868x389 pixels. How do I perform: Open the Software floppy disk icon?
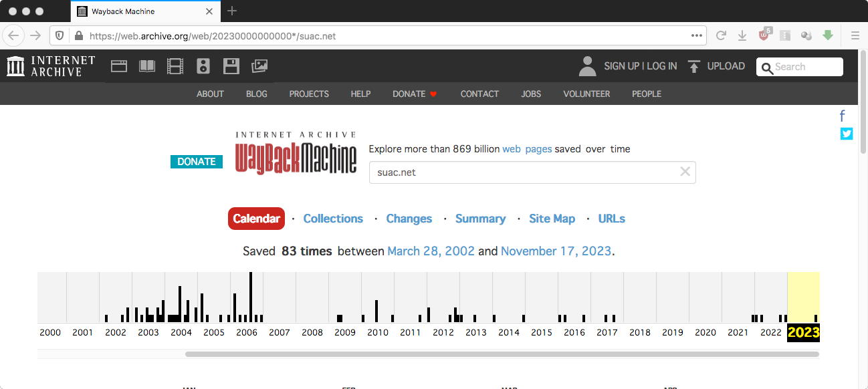click(231, 66)
